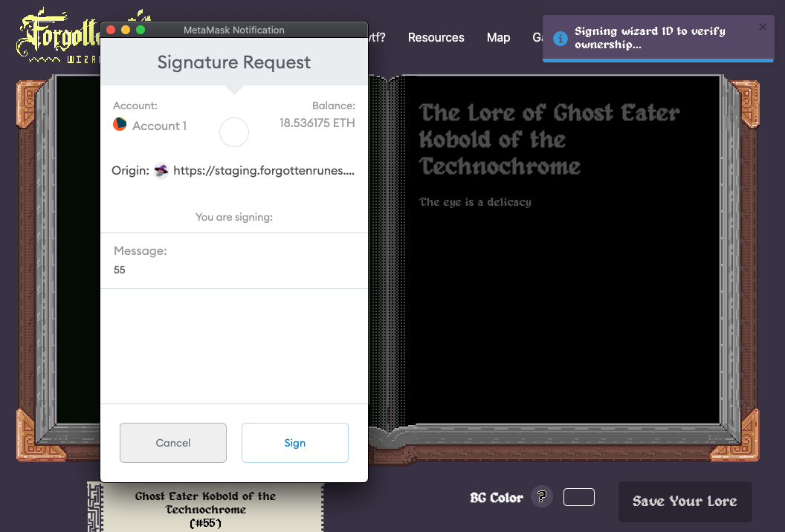This screenshot has height=532, width=785.
Task: Click the green zoom window button
Action: [140, 30]
